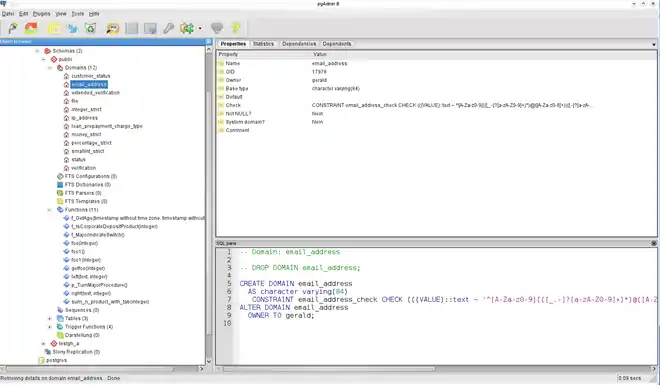Screen dimensions: 660x385
Task: Select the foo1(integer) function
Action: click(86, 260)
